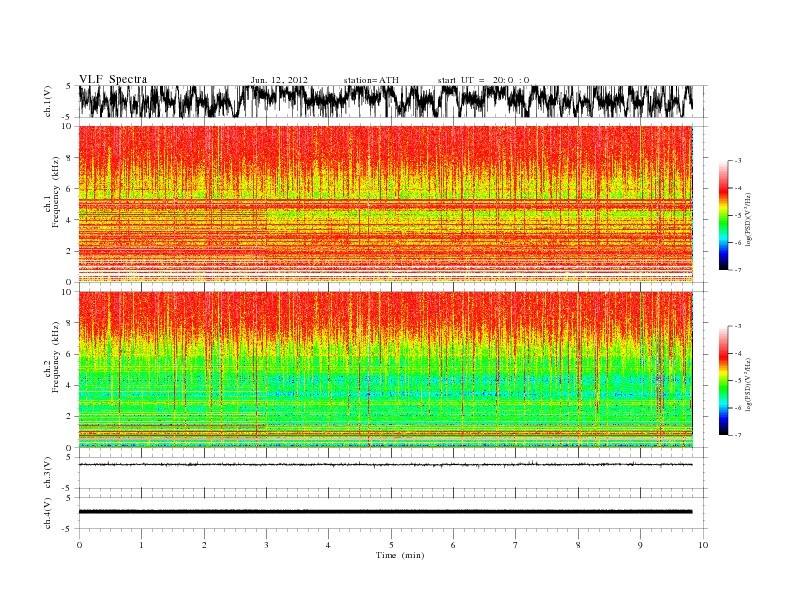Click the ch.4(V) thick black trace
This screenshot has height=612, width=792.
386,512
